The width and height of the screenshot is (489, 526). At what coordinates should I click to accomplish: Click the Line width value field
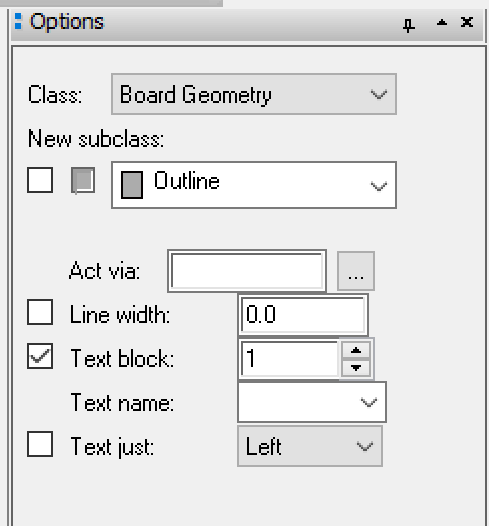pos(303,315)
